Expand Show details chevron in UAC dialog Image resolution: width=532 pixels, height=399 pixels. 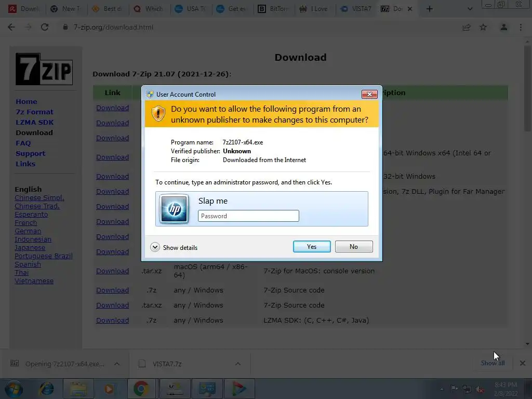[155, 247]
